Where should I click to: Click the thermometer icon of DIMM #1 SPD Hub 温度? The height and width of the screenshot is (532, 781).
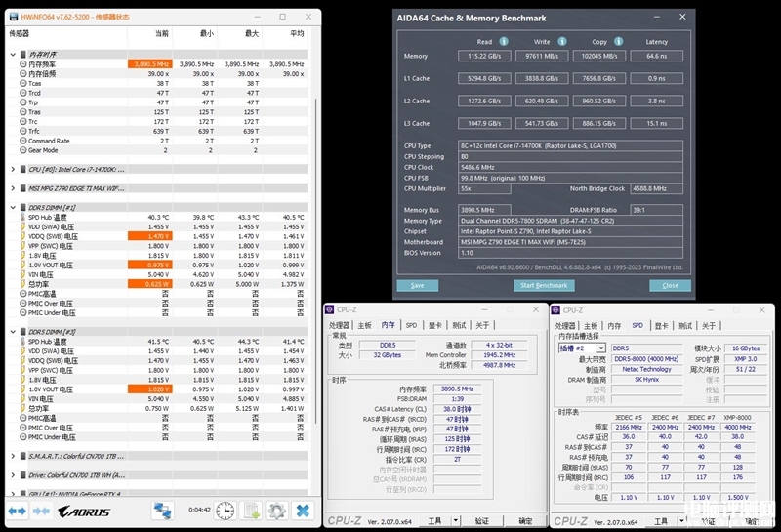(22, 217)
